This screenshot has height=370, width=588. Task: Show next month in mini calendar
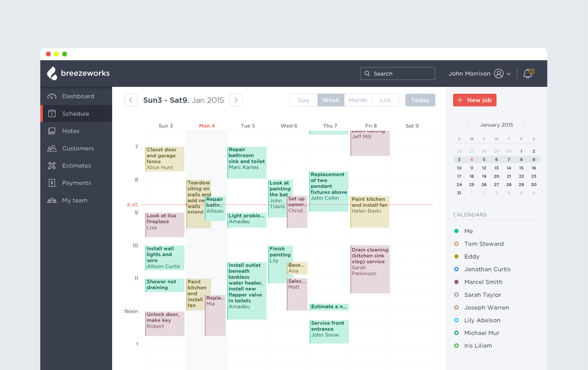pyautogui.click(x=524, y=125)
